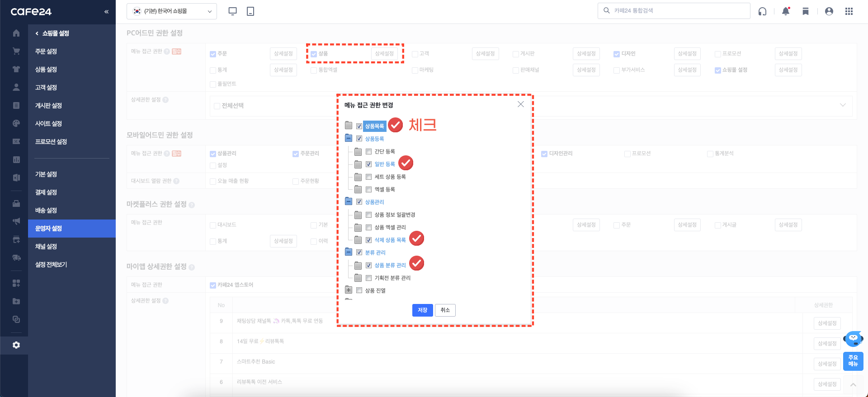The image size is (868, 397).
Task: Collapse the sidebar with double chevron icon
Action: [x=107, y=12]
